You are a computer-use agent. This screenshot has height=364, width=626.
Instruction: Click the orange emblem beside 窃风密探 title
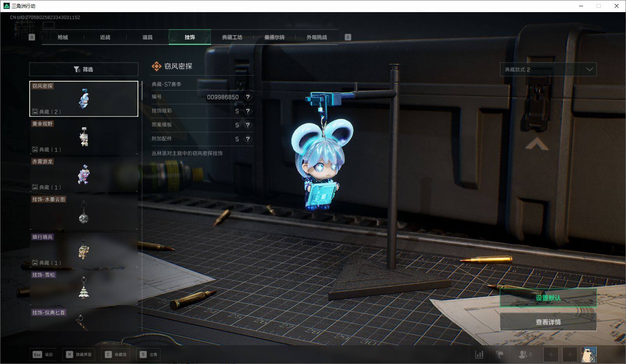coord(156,66)
